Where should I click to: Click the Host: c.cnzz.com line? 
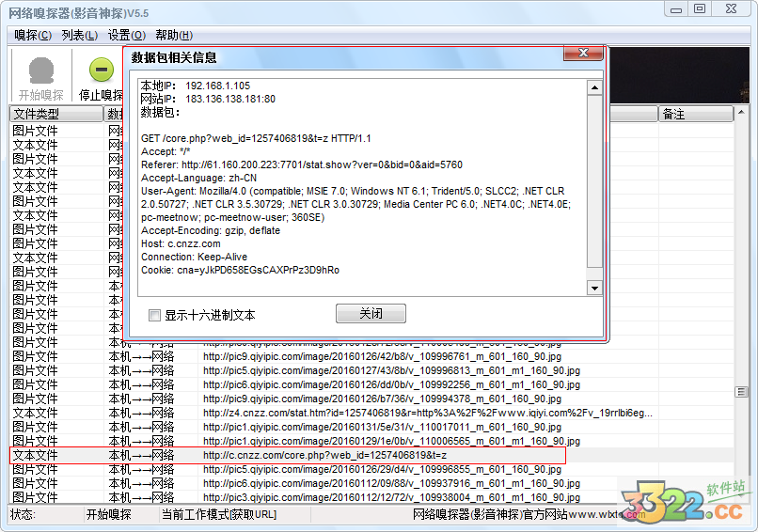pos(181,243)
